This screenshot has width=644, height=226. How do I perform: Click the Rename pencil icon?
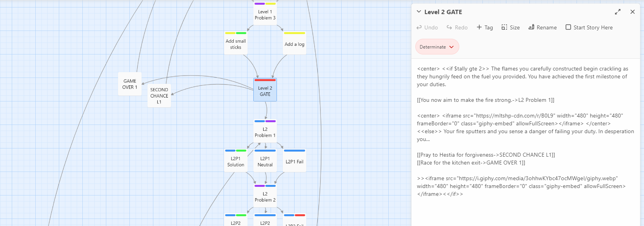[531, 27]
